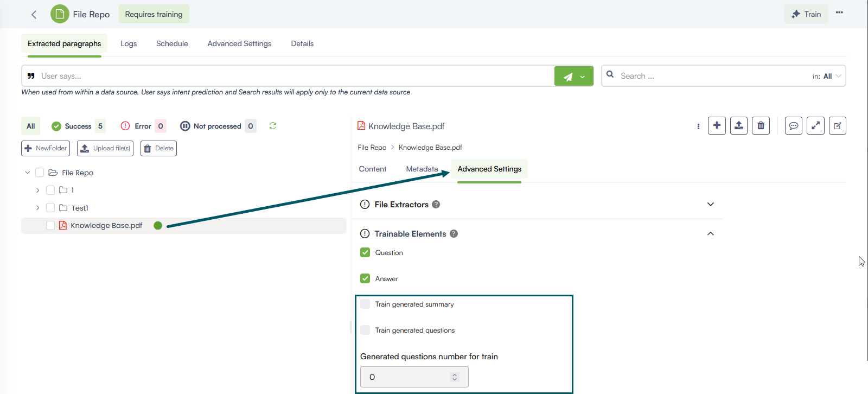
Task: Click the upload icon in file toolbar
Action: [738, 126]
